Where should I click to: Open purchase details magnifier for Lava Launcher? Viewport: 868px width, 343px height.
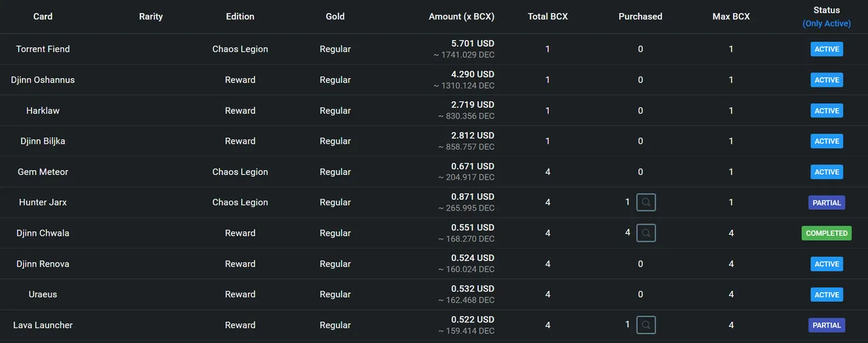click(x=646, y=325)
